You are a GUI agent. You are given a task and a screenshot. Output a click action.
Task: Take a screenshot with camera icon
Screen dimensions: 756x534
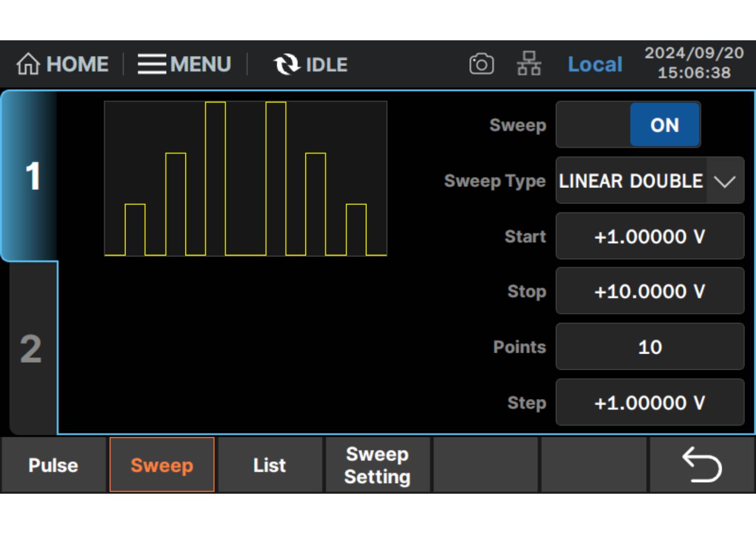pyautogui.click(x=481, y=64)
